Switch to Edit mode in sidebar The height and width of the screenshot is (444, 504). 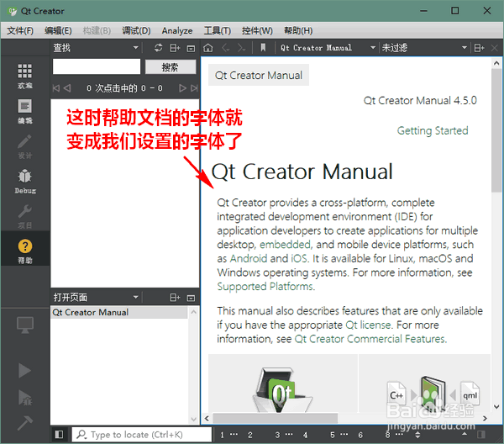tap(24, 111)
